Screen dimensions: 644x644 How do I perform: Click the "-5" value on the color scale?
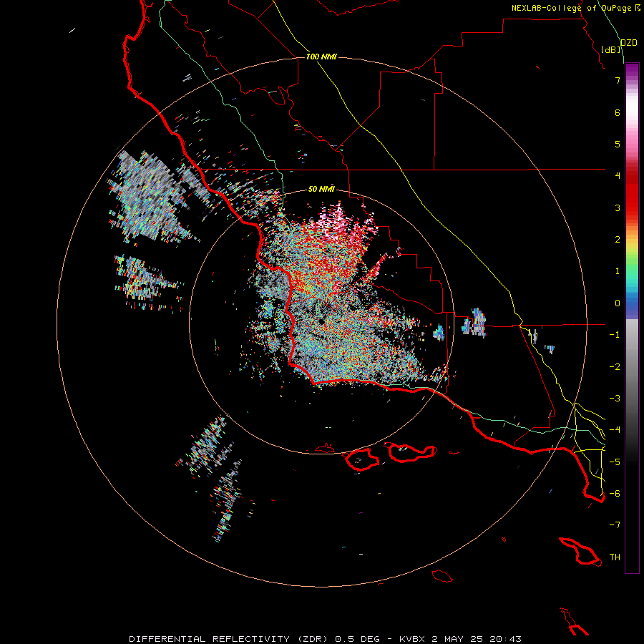615,462
